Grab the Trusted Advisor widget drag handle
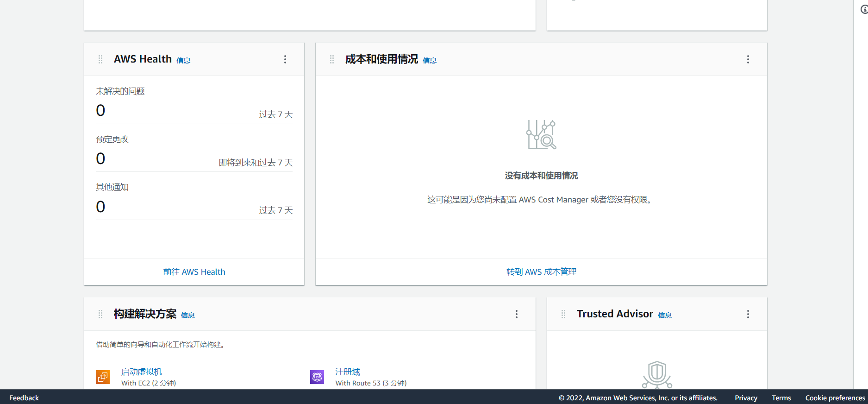The image size is (868, 404). point(563,314)
